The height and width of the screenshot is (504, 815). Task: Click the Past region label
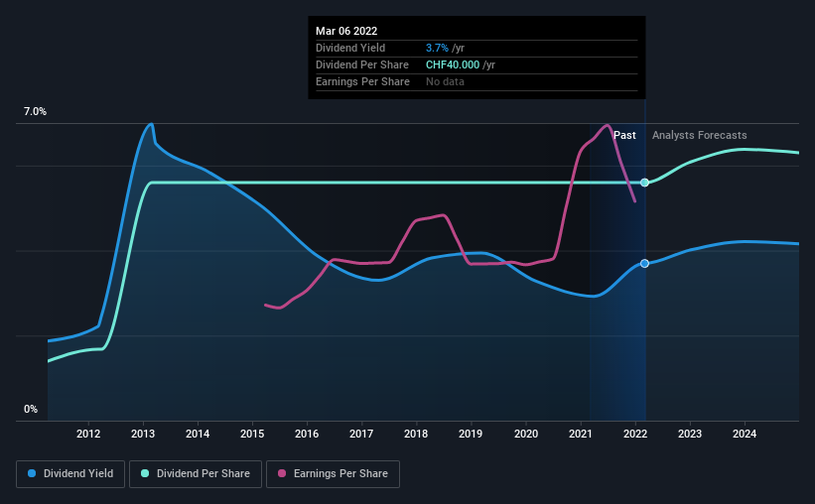(624, 136)
